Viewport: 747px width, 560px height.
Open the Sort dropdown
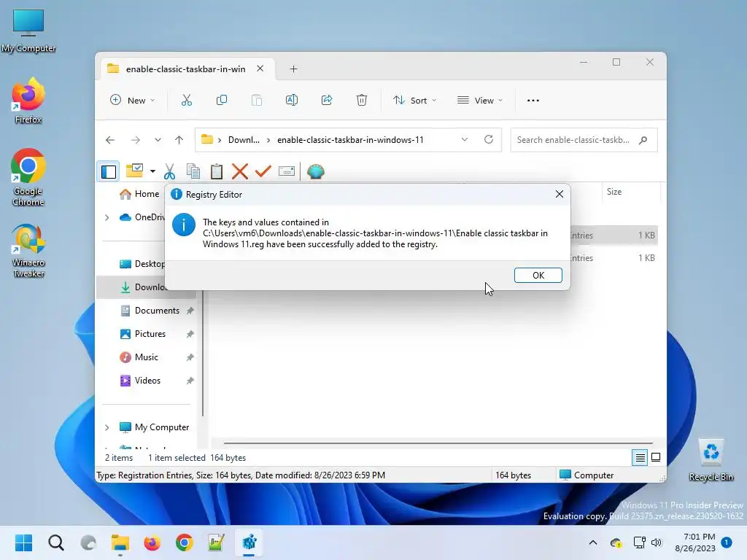[414, 101]
